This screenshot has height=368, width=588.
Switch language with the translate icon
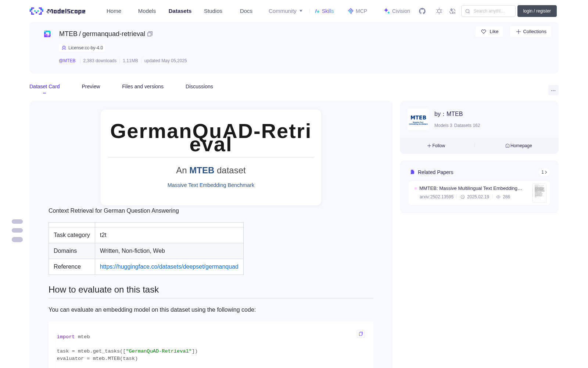(453, 11)
